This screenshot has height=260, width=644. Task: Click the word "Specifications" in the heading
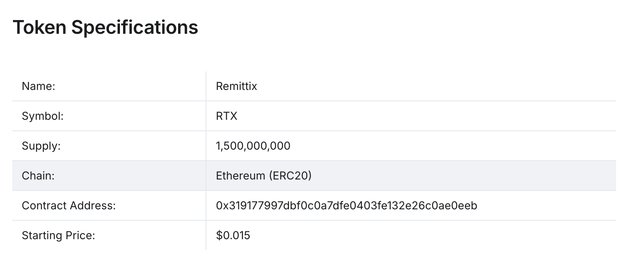click(134, 27)
